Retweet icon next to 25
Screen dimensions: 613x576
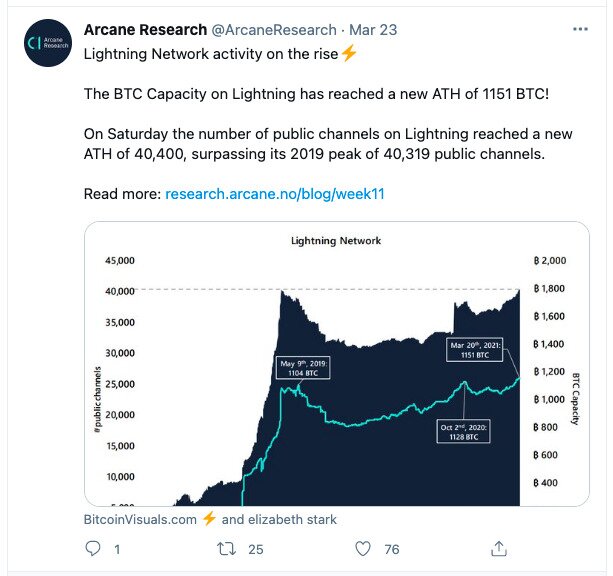[x=226, y=549]
